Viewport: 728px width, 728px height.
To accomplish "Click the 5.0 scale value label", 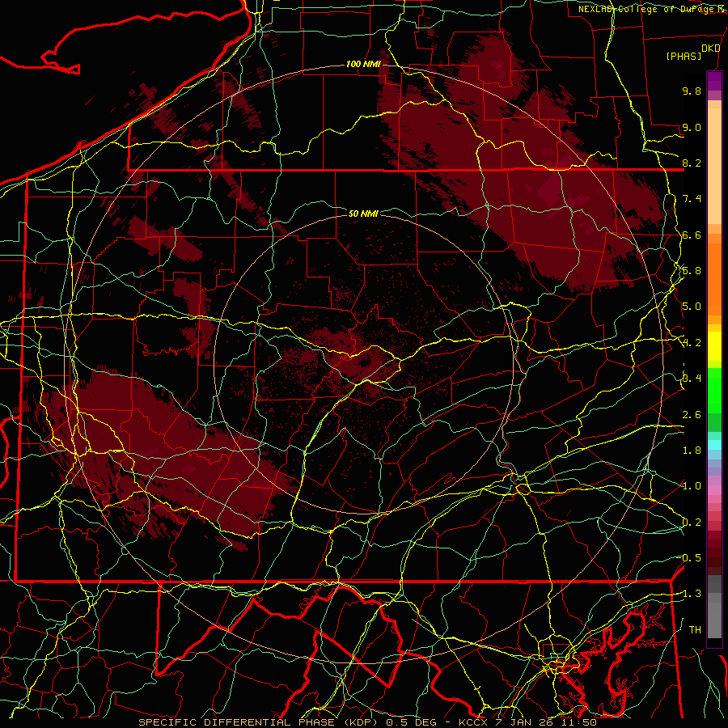I will tap(692, 307).
